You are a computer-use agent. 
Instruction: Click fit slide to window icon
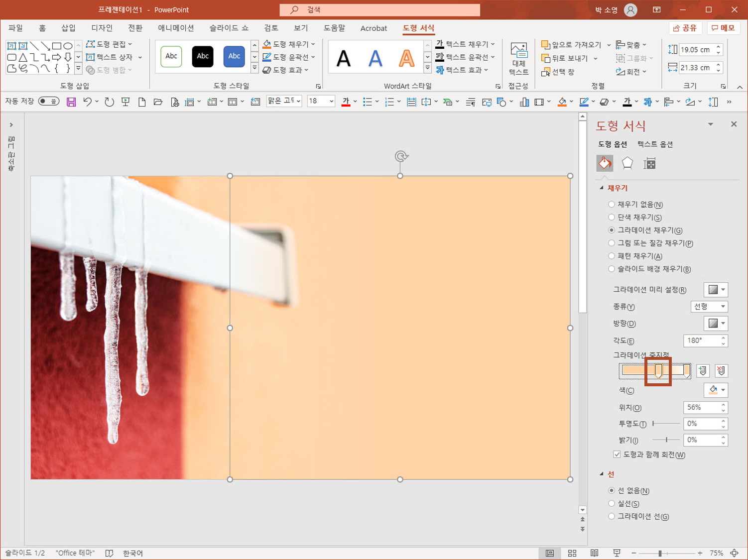tap(734, 553)
